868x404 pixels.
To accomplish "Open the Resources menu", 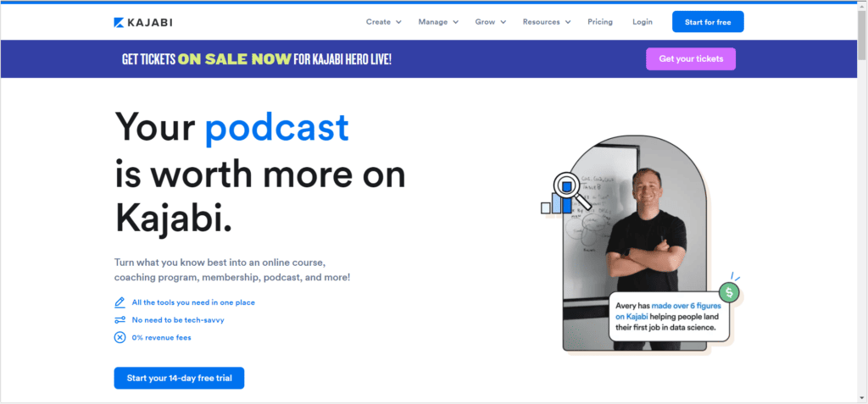I will 547,22.
